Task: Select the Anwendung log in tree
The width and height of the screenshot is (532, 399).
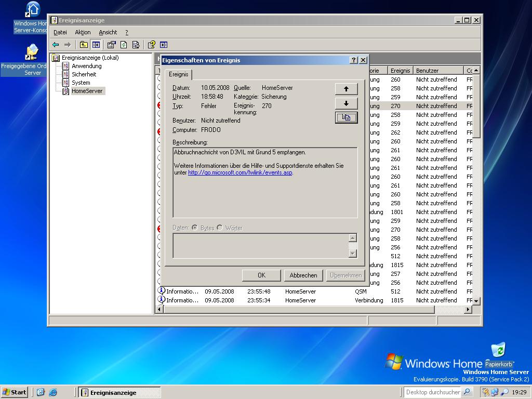Action: click(x=87, y=66)
